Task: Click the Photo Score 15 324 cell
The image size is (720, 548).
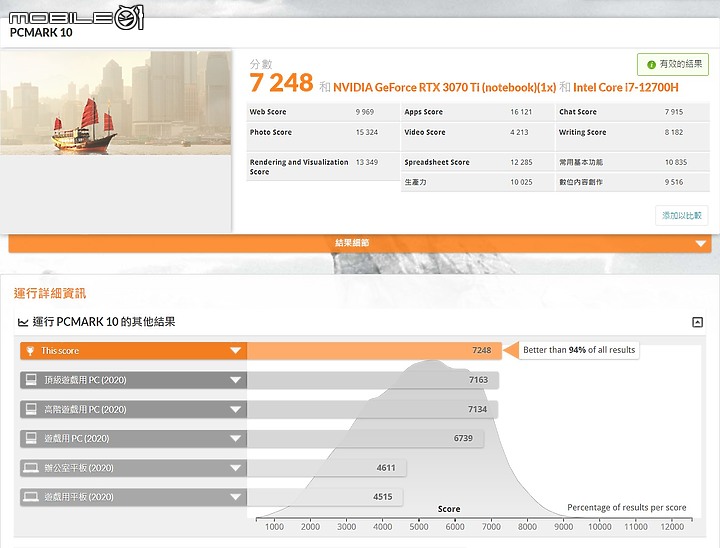Action: coord(323,136)
